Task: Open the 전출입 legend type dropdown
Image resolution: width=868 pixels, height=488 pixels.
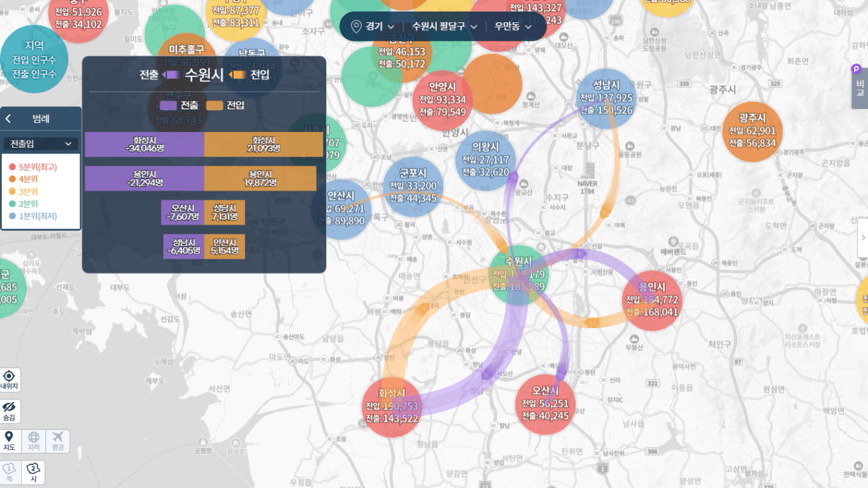Action: 41,144
